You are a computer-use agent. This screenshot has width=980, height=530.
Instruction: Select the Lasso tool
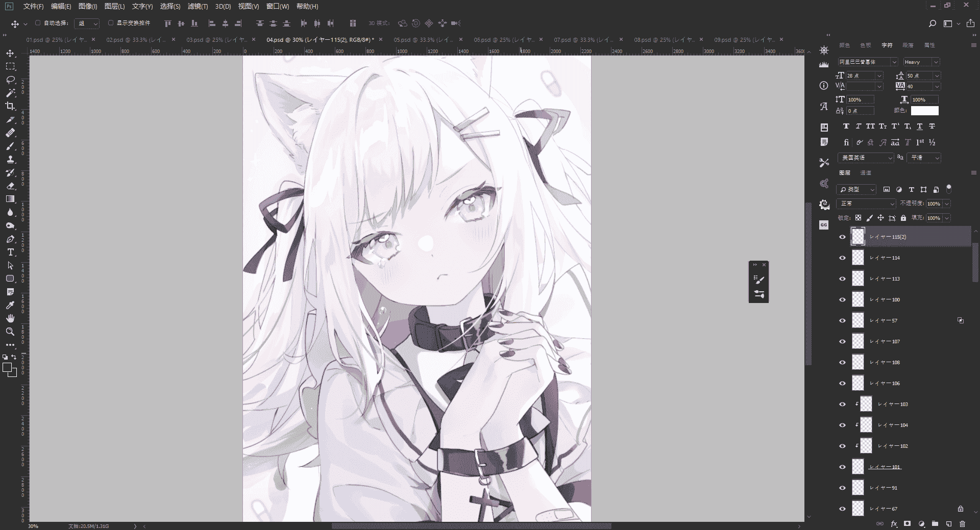[x=10, y=80]
